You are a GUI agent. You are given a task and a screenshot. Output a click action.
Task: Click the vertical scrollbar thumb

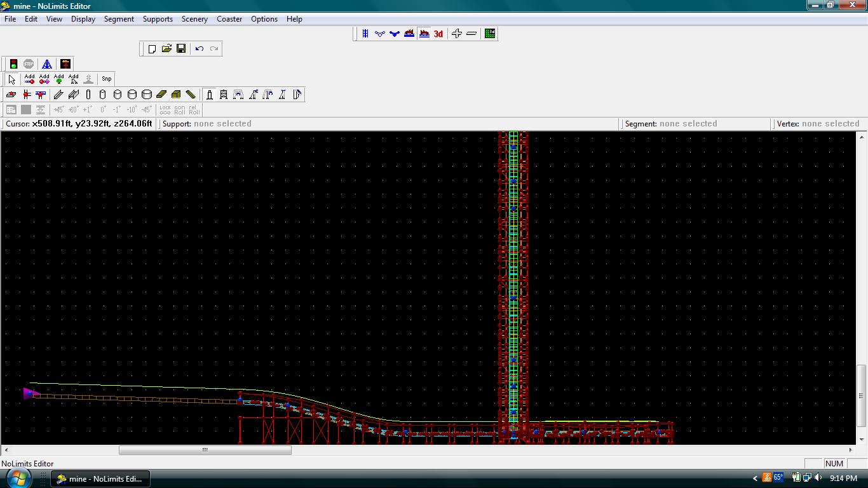pos(862,395)
